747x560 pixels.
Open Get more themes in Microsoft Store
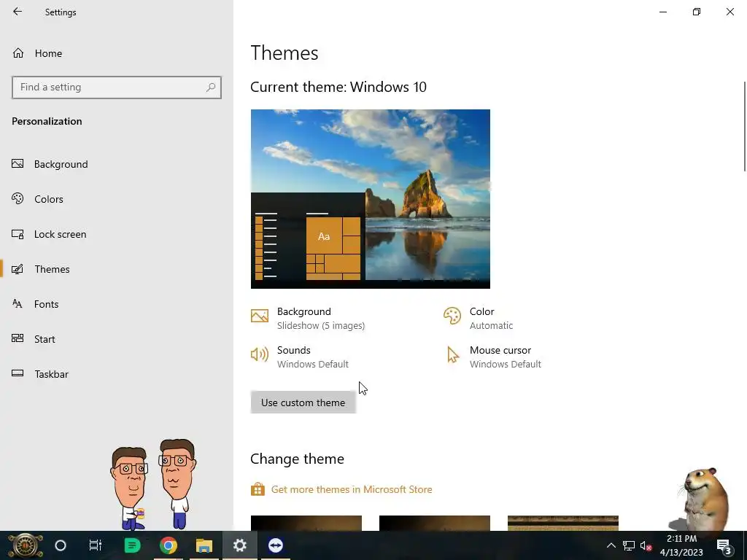click(352, 489)
